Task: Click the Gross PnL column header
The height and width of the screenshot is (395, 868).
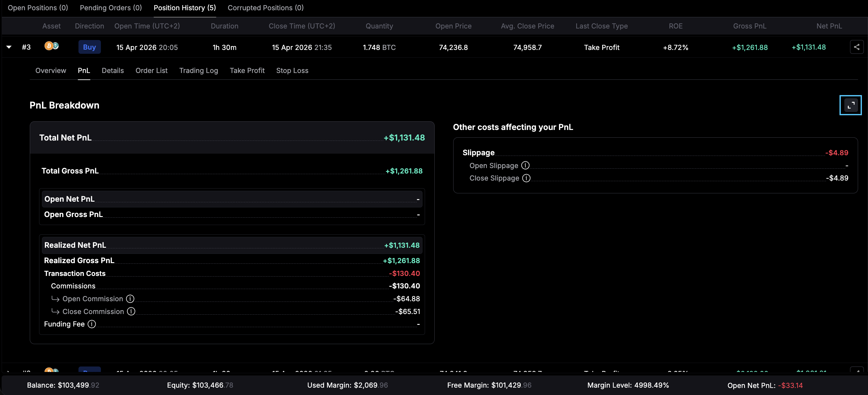Action: point(750,26)
